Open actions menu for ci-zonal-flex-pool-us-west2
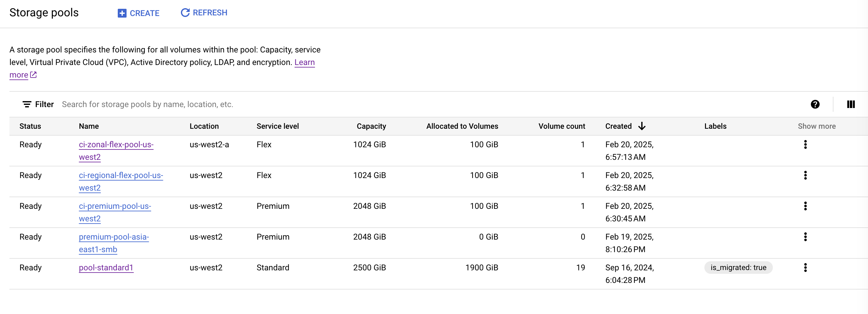Screen dimensions: 868x314 [805, 144]
